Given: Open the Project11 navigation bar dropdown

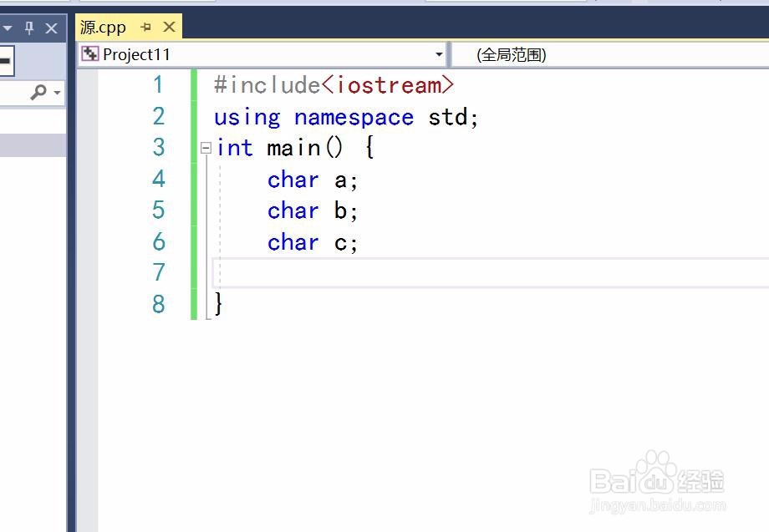Looking at the screenshot, I should point(439,54).
